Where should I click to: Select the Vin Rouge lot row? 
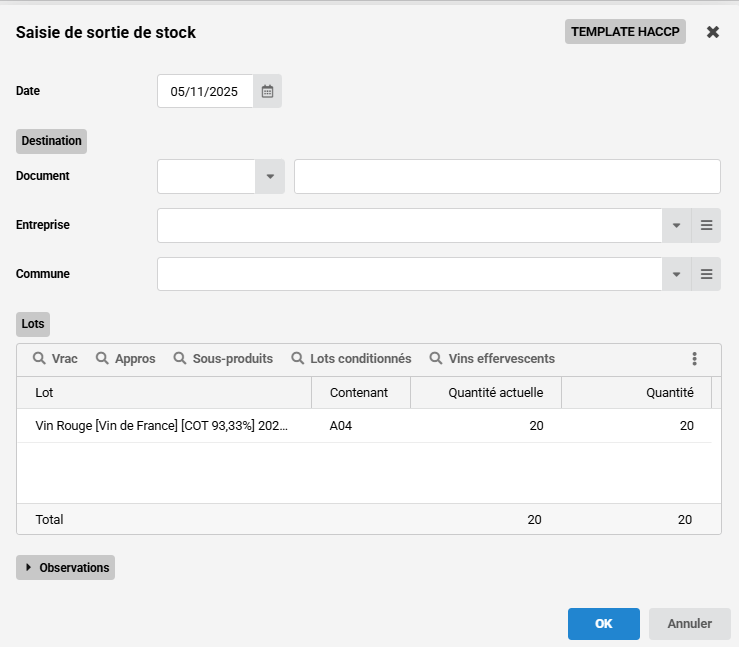(161, 426)
